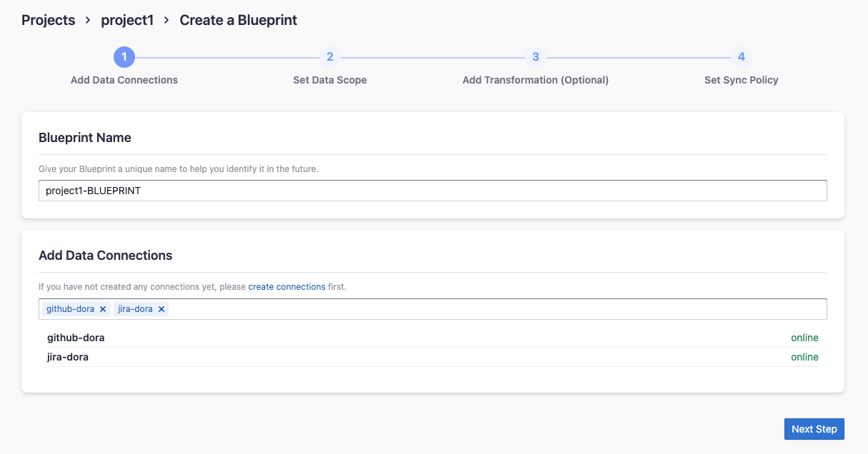Remove the github-dora tag with its X
This screenshot has width=868, height=454.
103,309
